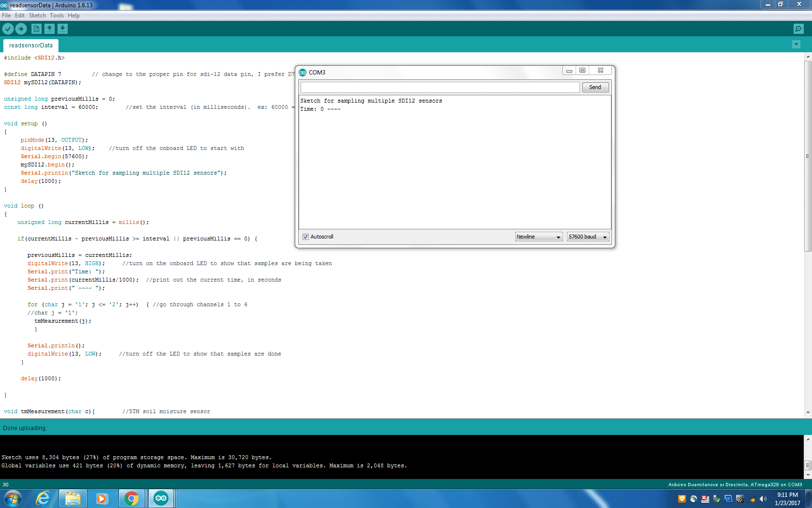Open the tab options dropdown arrow
Image resolution: width=812 pixels, height=508 pixels.
(796, 45)
